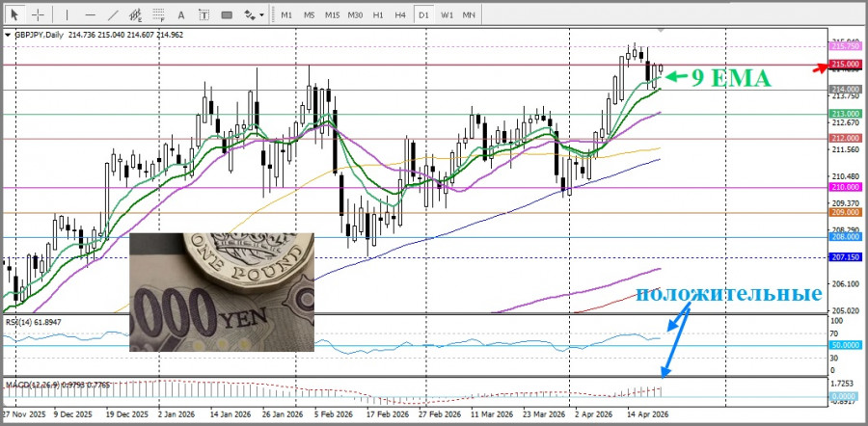
Task: Click the H1 timeframe button
Action: click(x=378, y=14)
